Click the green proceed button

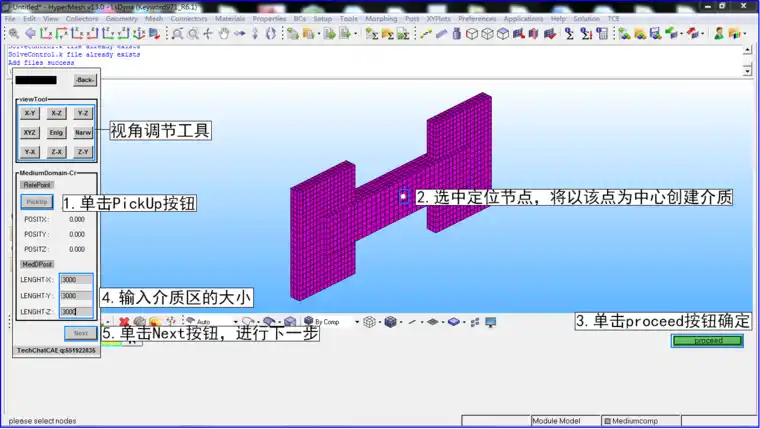pyautogui.click(x=708, y=341)
